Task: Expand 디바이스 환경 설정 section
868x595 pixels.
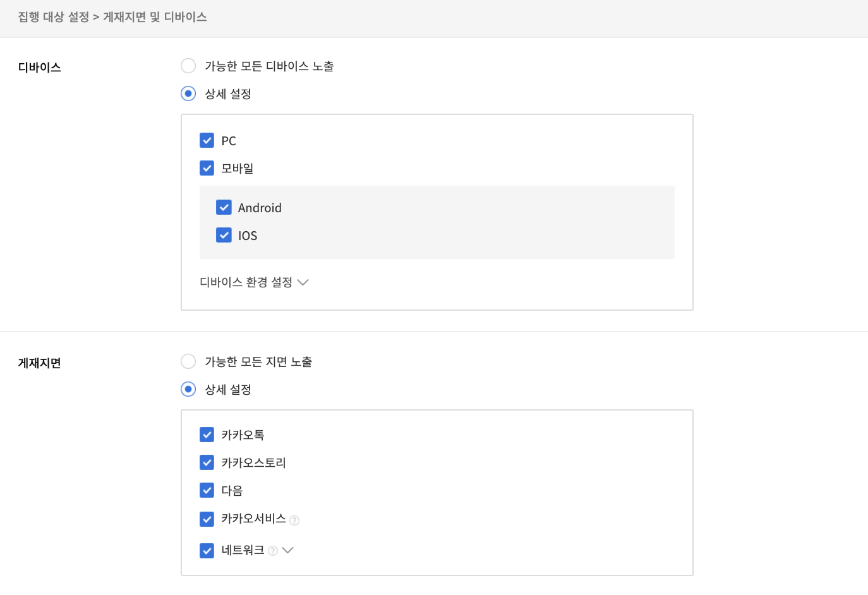Action: pos(303,282)
